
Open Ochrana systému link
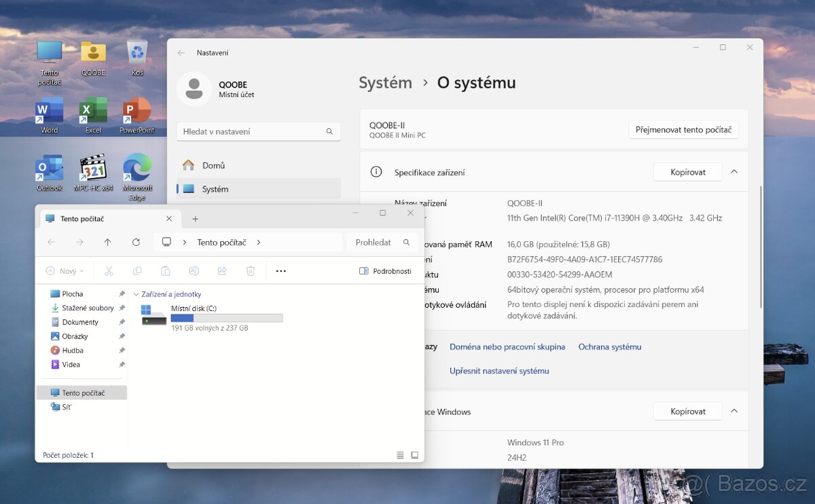609,347
